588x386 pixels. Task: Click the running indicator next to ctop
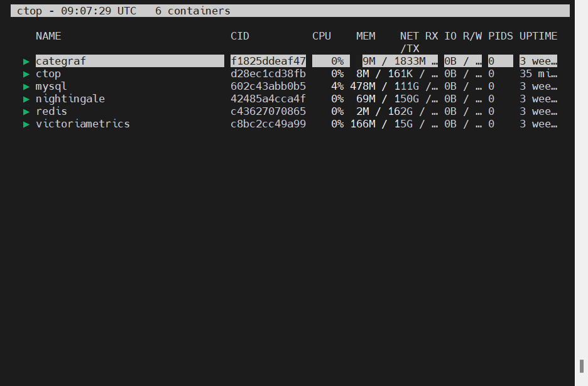pyautogui.click(x=26, y=74)
